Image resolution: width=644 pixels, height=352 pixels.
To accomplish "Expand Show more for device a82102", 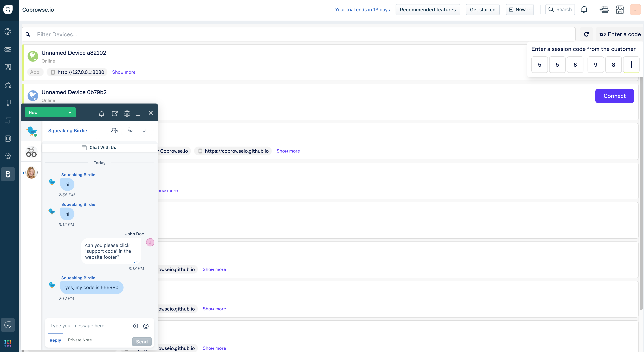I will pyautogui.click(x=124, y=72).
